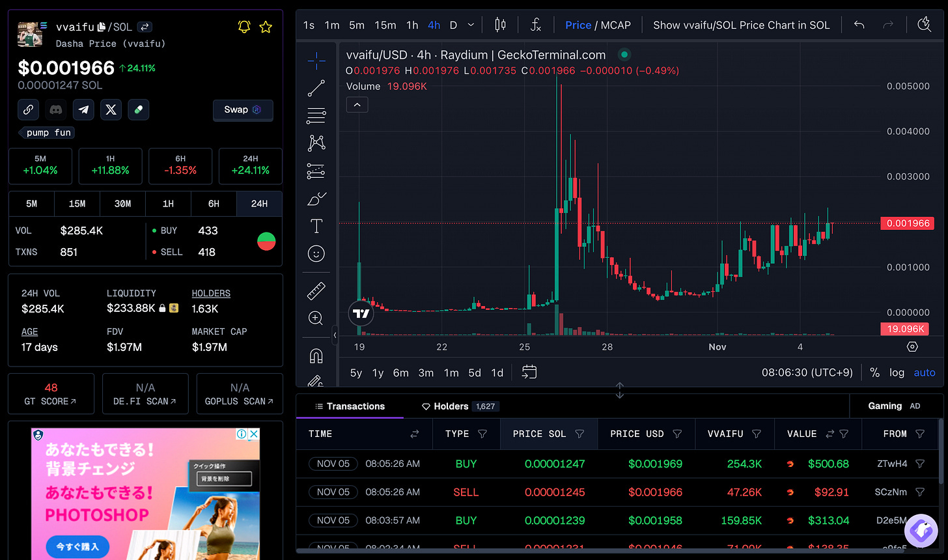Image resolution: width=948 pixels, height=560 pixels.
Task: Toggle the percent scale mode
Action: 874,372
